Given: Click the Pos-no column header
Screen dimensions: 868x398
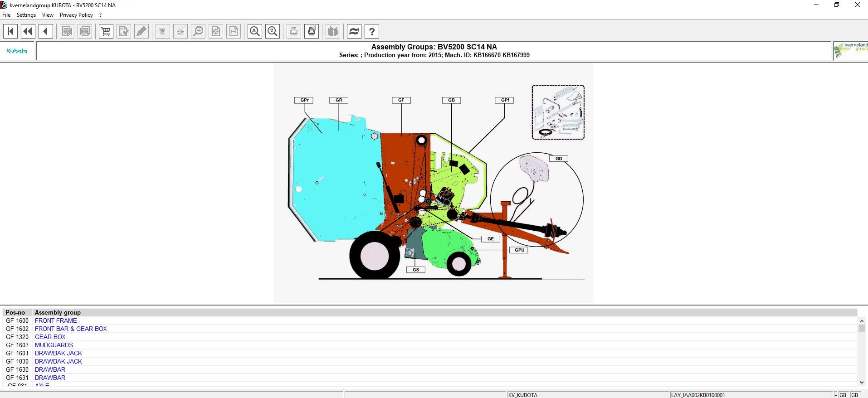Looking at the screenshot, I should (15, 312).
